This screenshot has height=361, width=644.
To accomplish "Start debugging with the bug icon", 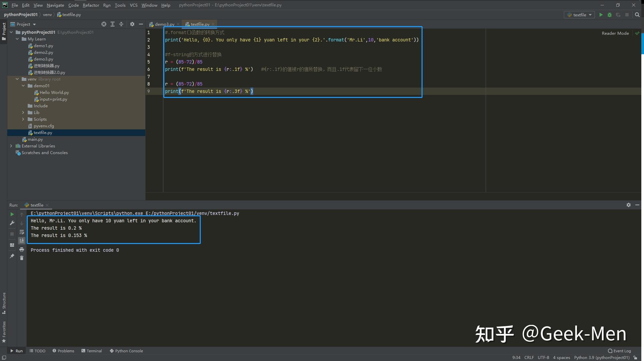I will [610, 15].
